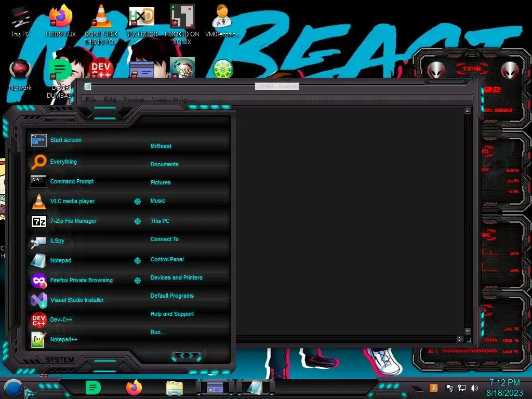This screenshot has width=532, height=399.
Task: Open the taskbar clock showing 7:12 PM
Action: coord(504,388)
